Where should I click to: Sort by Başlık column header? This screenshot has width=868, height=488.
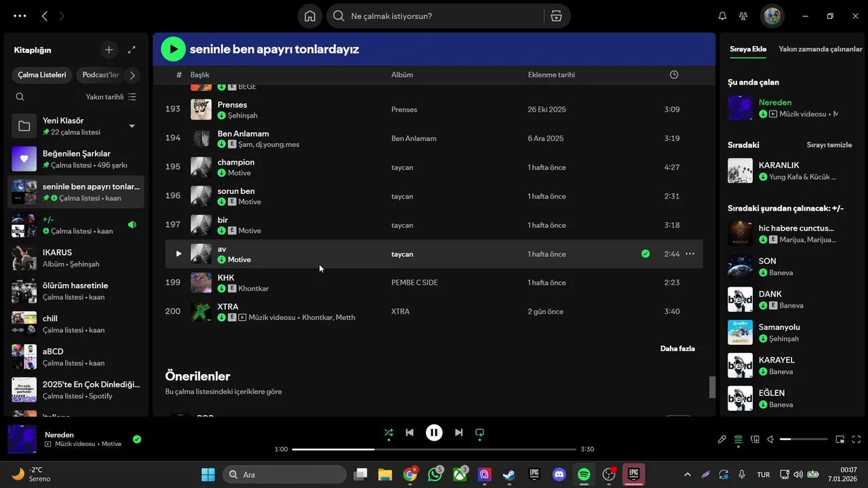pyautogui.click(x=200, y=75)
